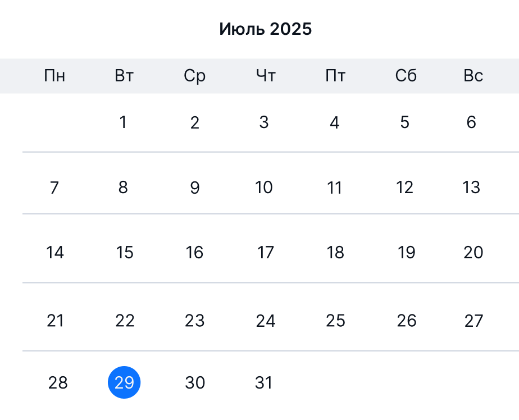Choose day 7 under Пн column

click(x=54, y=188)
